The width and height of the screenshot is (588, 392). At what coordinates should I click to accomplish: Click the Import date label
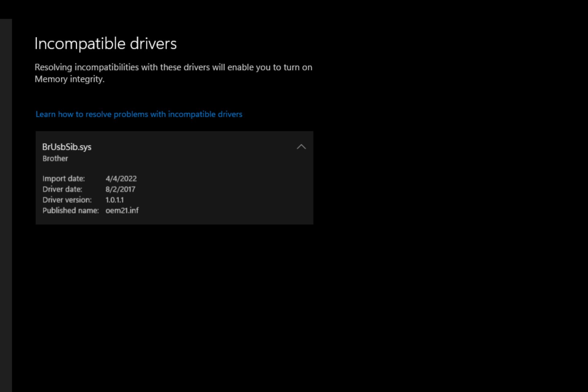(x=64, y=179)
